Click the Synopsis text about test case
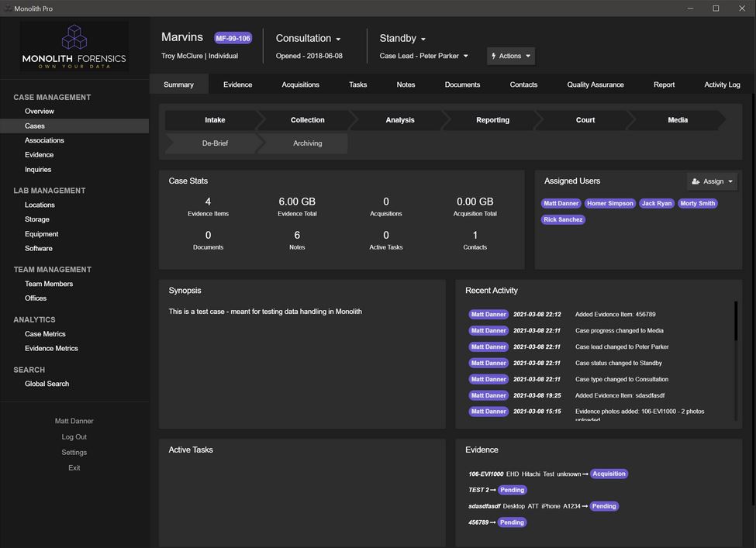The image size is (756, 548). pyautogui.click(x=265, y=312)
